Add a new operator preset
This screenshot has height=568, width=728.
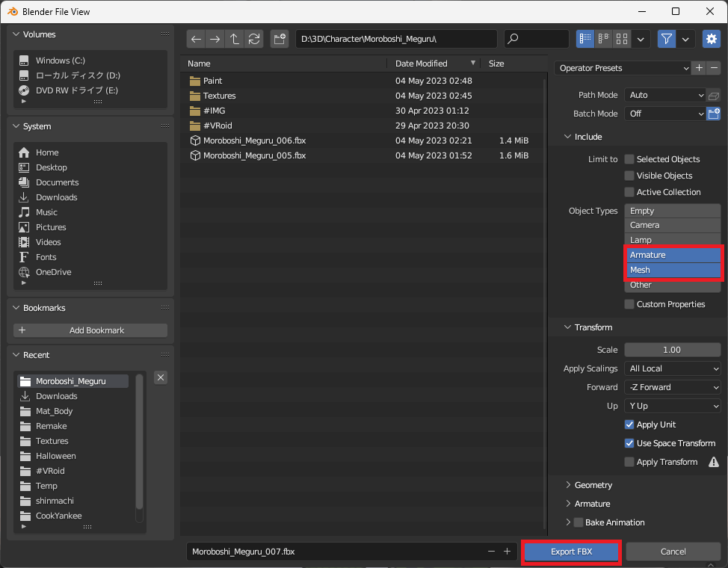pos(699,68)
